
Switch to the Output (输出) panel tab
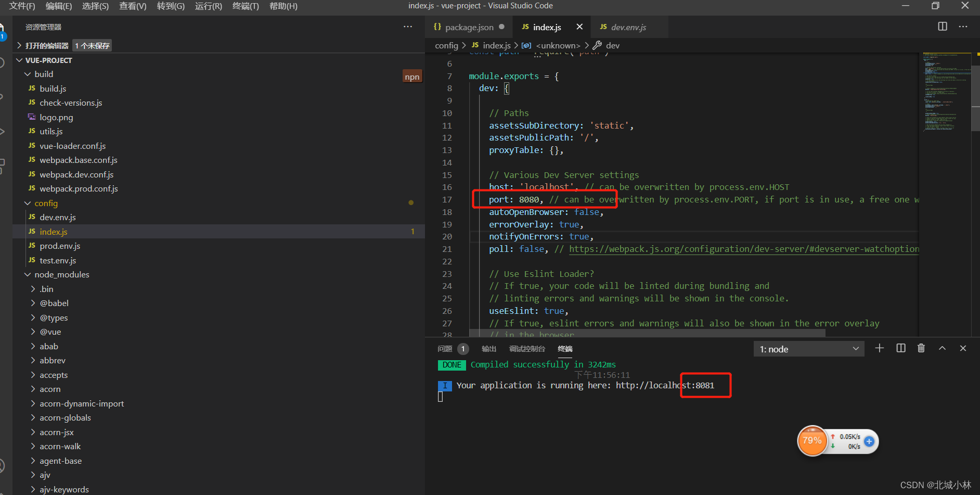pyautogui.click(x=489, y=349)
